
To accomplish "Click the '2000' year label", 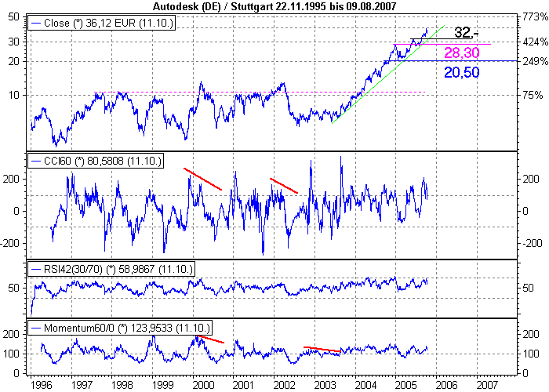I will tap(203, 386).
